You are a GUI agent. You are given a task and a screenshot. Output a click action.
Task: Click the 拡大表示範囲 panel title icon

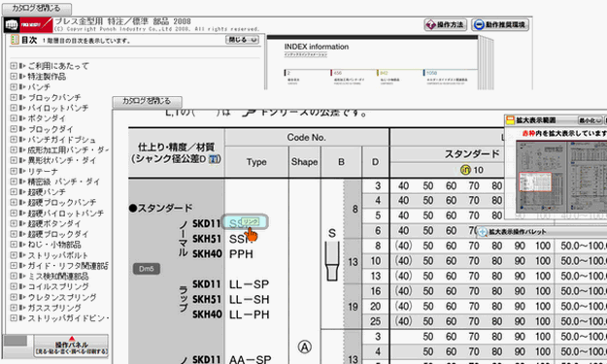(511, 120)
